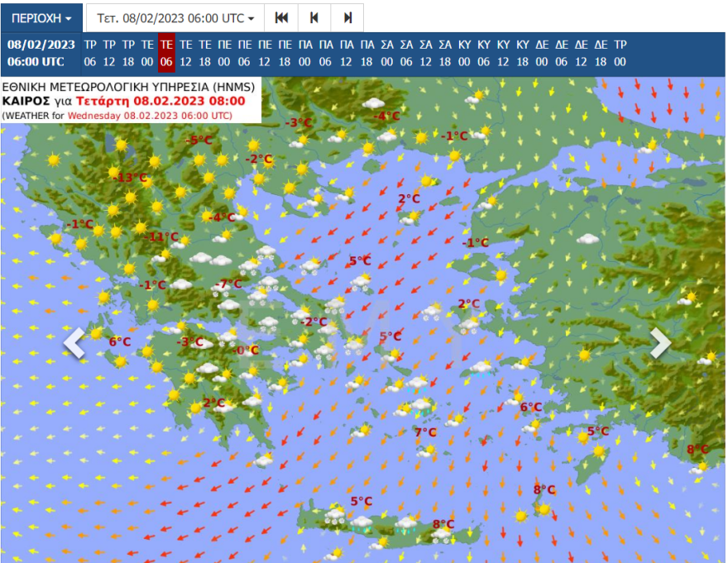Step back to the previous forecast time
728x563 pixels.
[314, 17]
